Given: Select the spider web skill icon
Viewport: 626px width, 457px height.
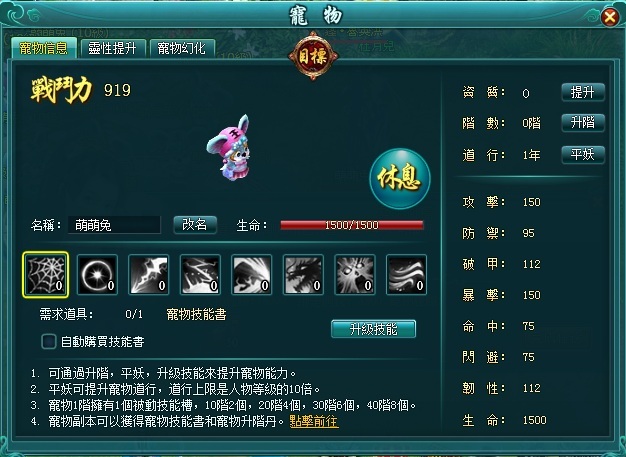Looking at the screenshot, I should tap(46, 275).
